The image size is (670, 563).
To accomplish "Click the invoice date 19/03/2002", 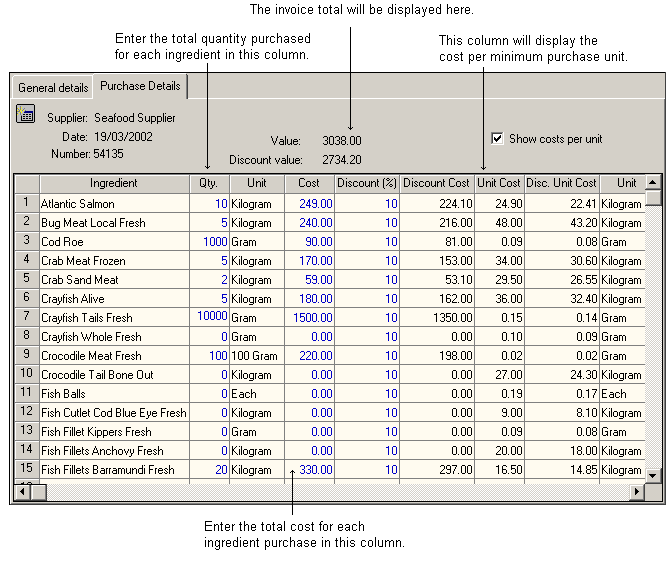I will click(123, 137).
